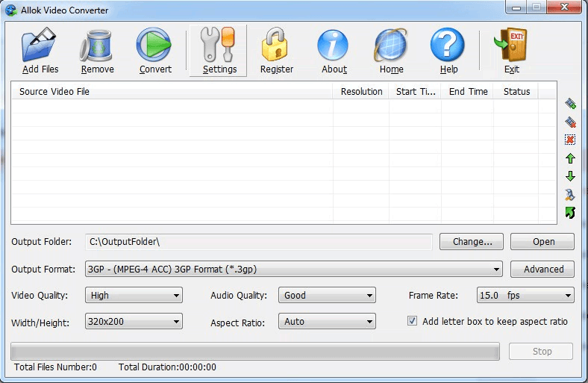The width and height of the screenshot is (588, 383).
Task: Open the About info icon
Action: tap(333, 45)
